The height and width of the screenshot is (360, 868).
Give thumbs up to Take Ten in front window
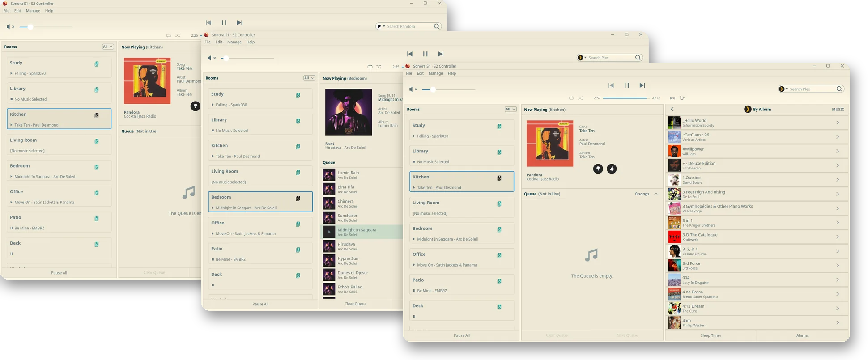click(612, 169)
